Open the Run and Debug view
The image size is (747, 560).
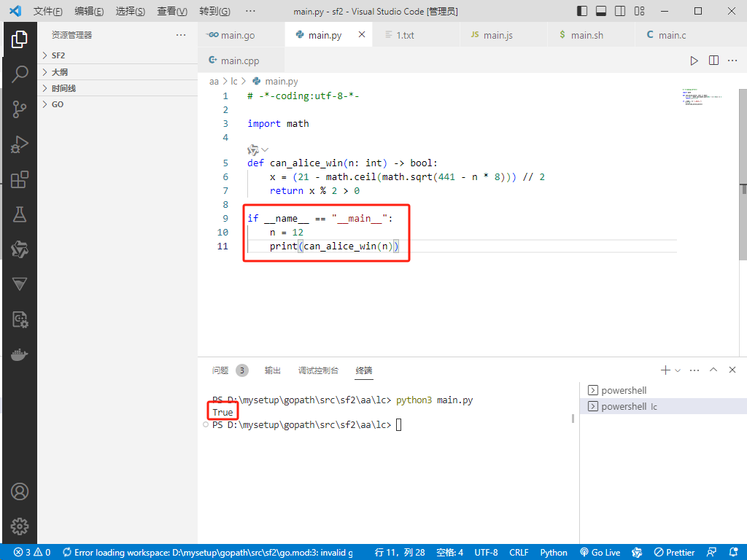[20, 144]
